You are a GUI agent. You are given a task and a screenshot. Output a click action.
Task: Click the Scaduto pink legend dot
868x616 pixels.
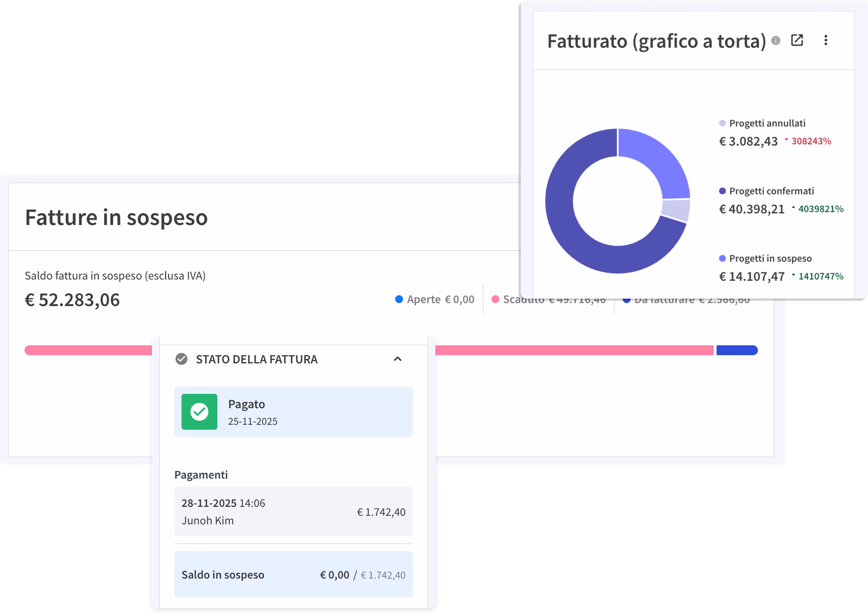point(495,299)
